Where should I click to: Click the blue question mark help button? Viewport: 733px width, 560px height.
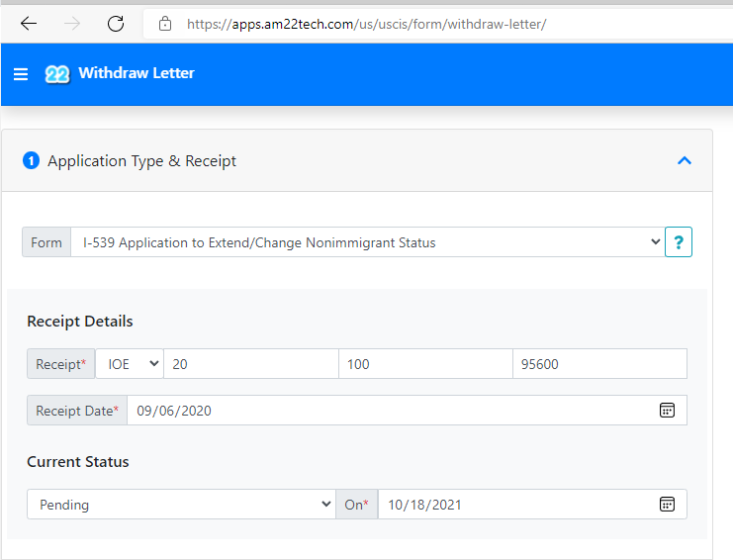coord(679,242)
